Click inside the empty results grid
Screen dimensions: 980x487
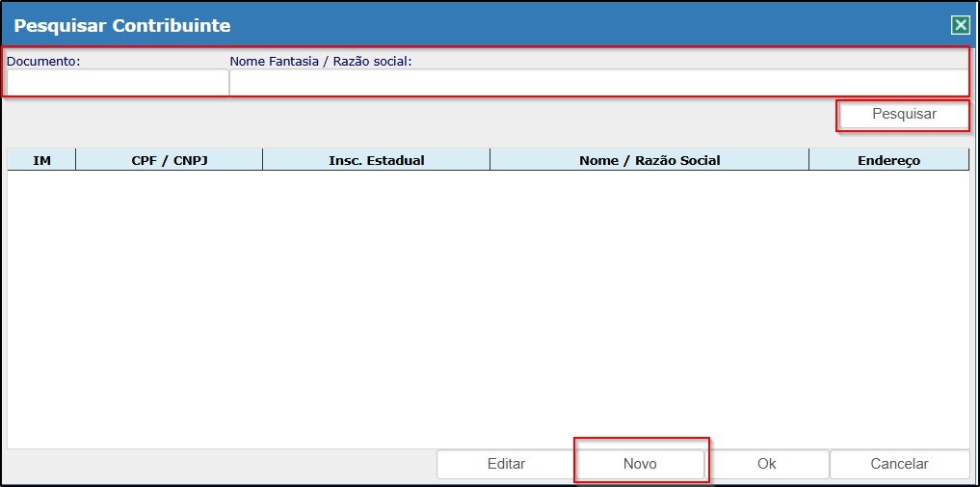[488, 309]
